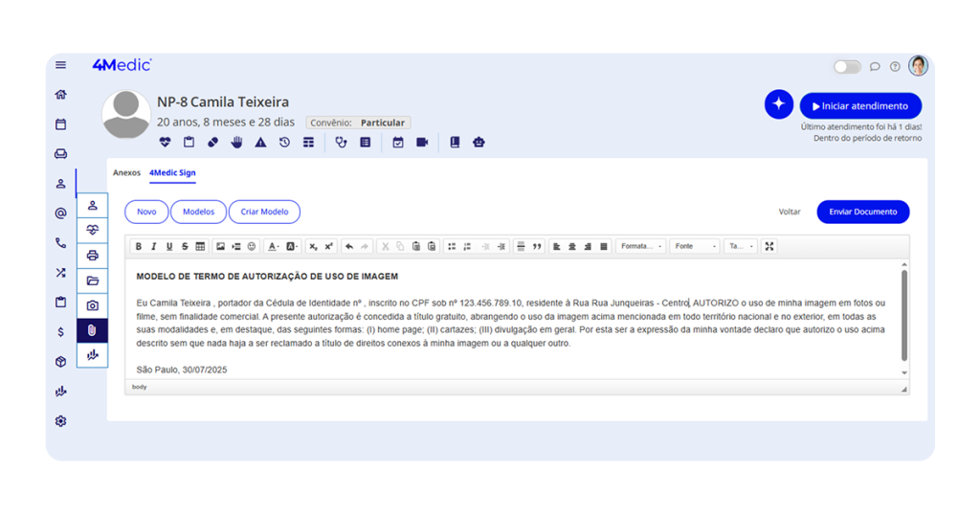Click the robot icon

tap(479, 143)
